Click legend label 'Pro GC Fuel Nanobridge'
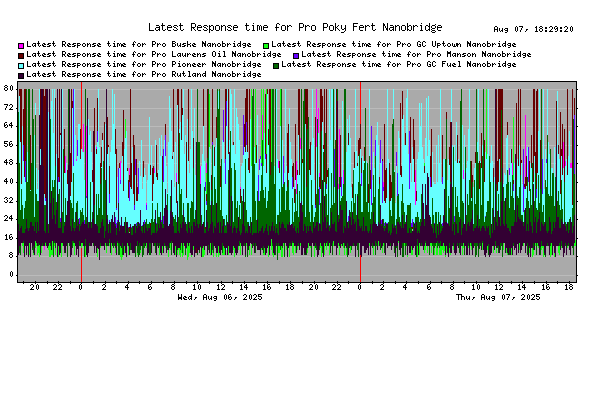This screenshot has width=616, height=393. click(461, 64)
